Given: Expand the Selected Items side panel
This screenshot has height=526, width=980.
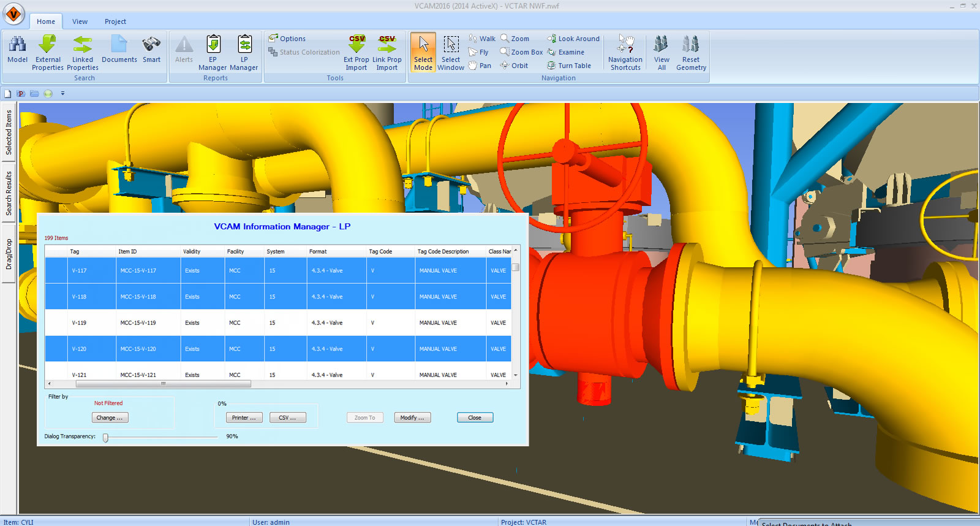Looking at the screenshot, I should (x=9, y=132).
